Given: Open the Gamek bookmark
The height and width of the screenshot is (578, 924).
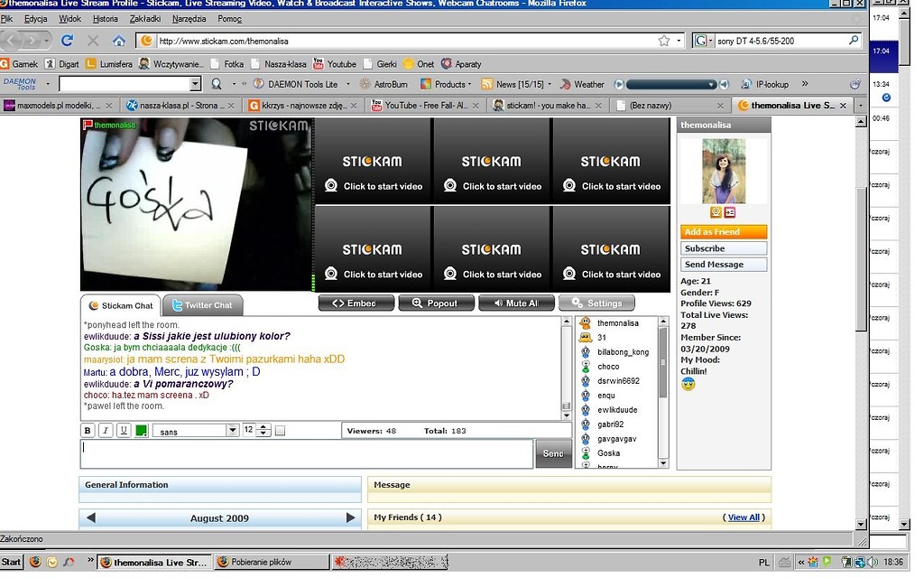Looking at the screenshot, I should coord(20,64).
